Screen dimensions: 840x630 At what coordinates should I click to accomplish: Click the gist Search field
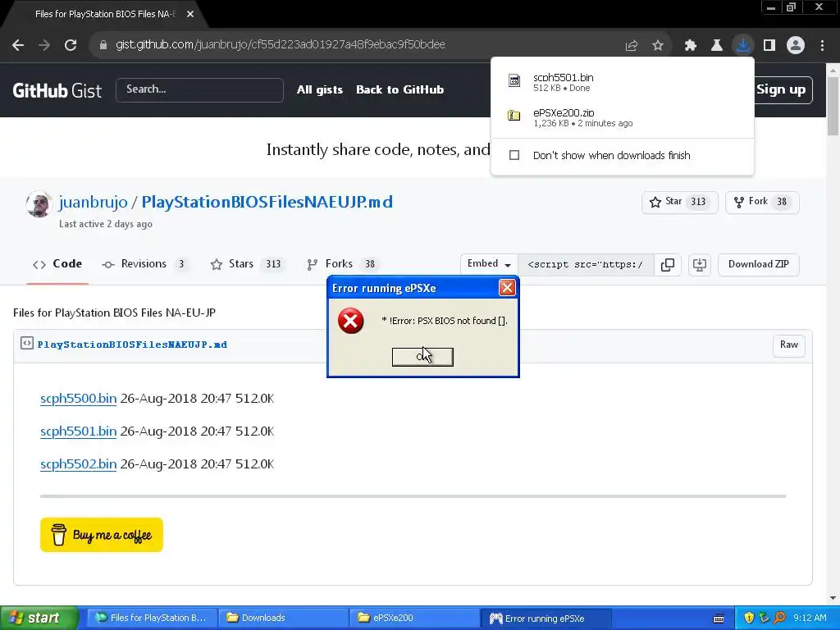pos(199,90)
